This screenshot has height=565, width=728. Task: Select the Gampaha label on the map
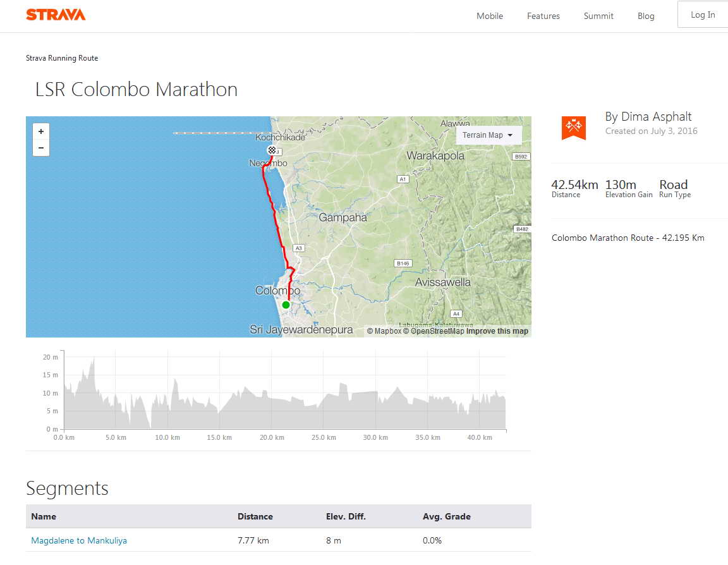pyautogui.click(x=343, y=217)
